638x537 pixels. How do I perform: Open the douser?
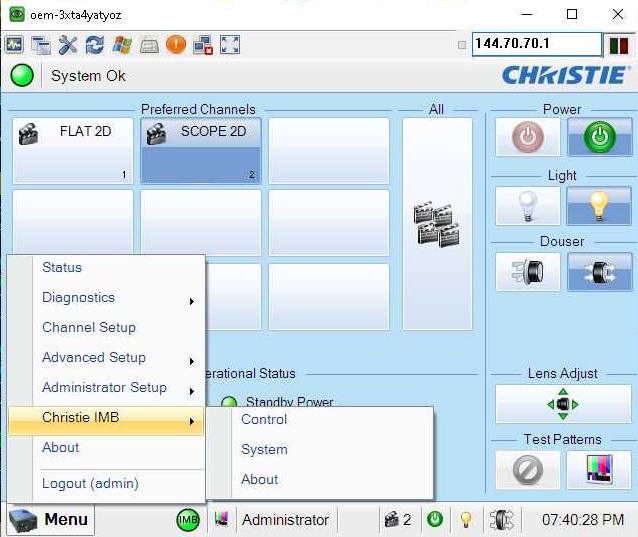[x=600, y=272]
